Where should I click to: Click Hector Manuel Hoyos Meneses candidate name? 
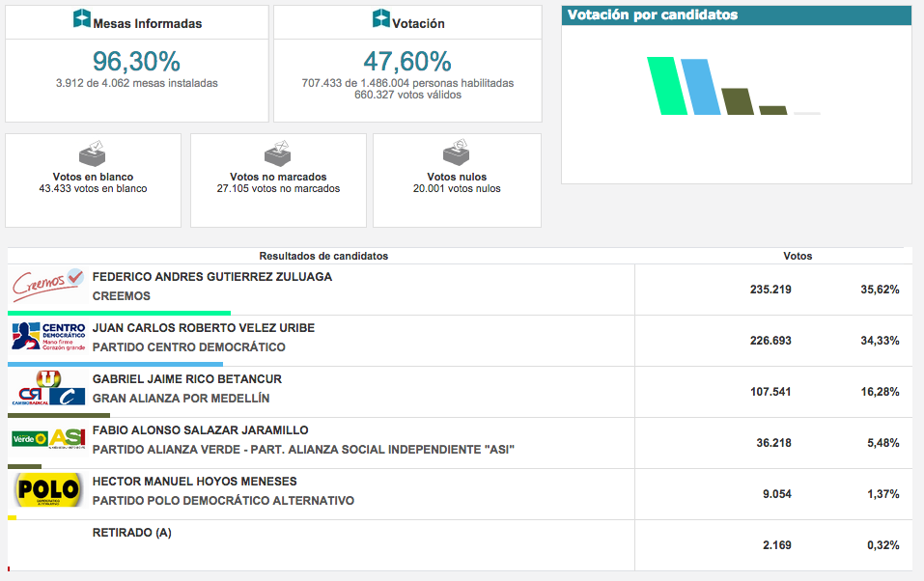[x=193, y=481]
